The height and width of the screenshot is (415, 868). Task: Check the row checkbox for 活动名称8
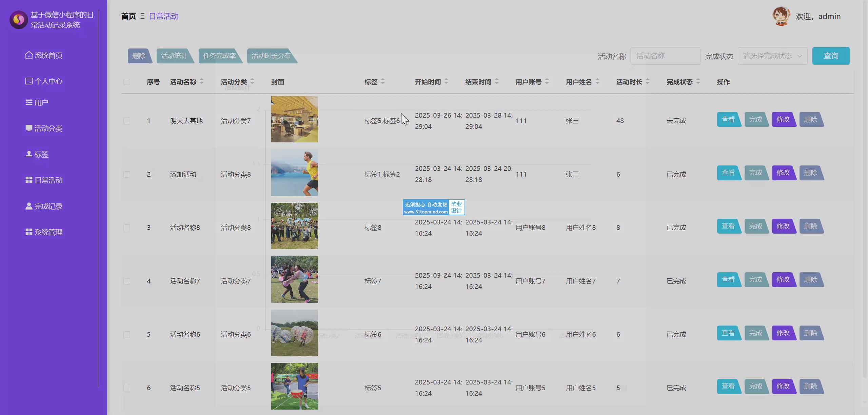coord(127,228)
